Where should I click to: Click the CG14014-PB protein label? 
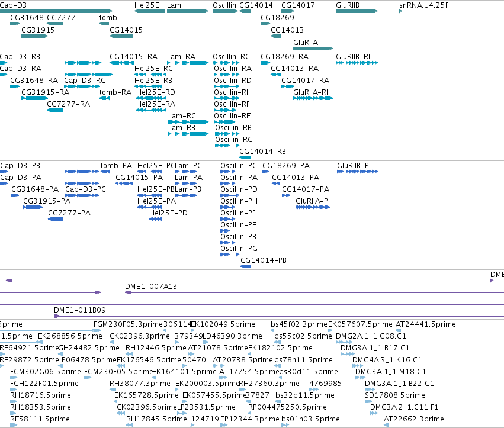click(x=264, y=260)
